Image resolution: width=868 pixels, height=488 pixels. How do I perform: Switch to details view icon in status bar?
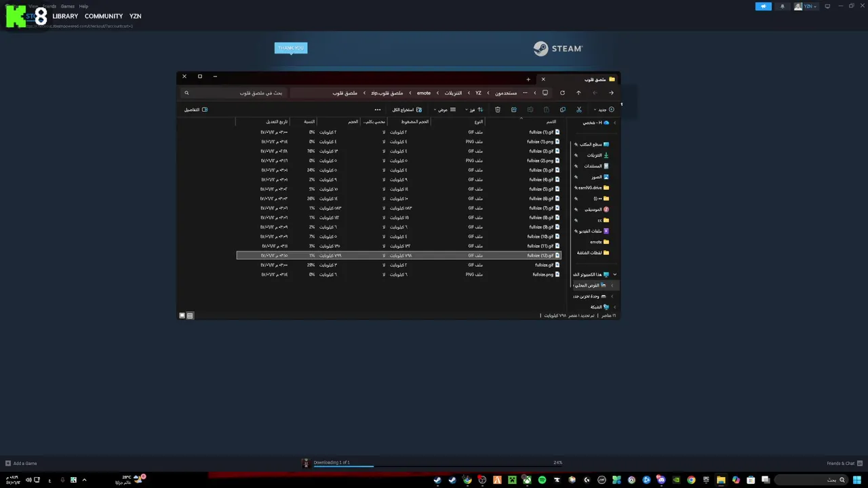pyautogui.click(x=190, y=315)
